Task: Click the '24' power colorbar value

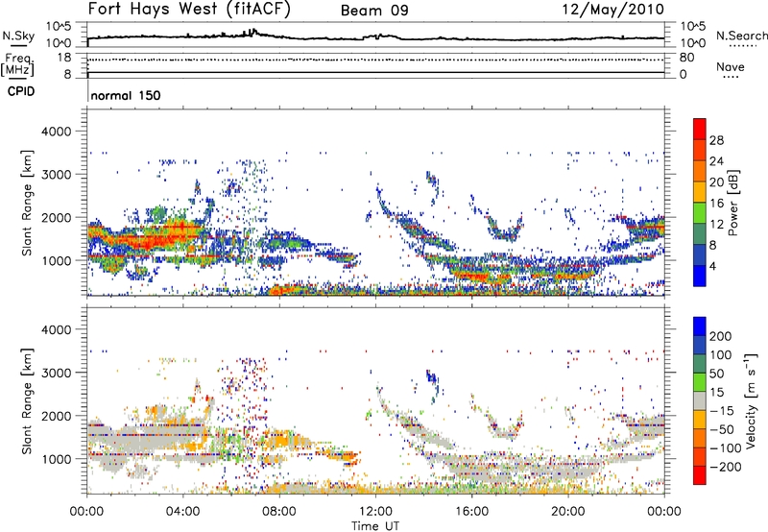Action: [x=716, y=161]
